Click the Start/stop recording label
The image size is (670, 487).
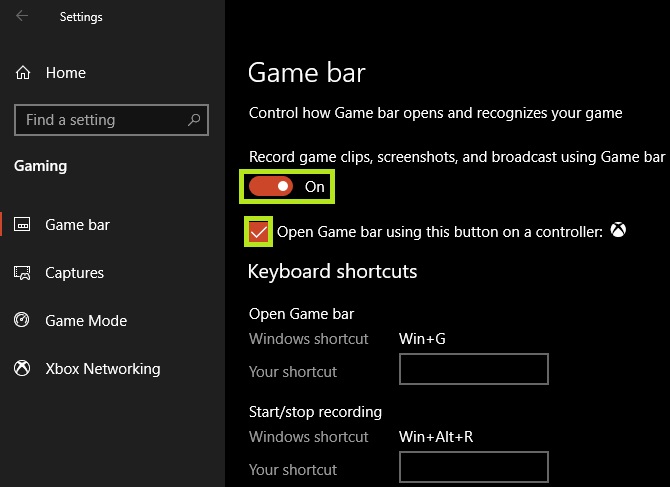click(315, 412)
